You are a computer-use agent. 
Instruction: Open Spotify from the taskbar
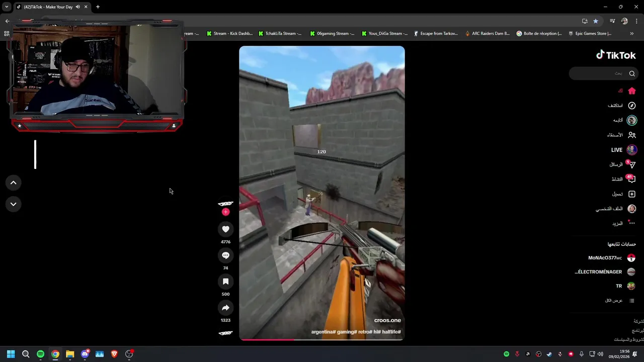40,354
